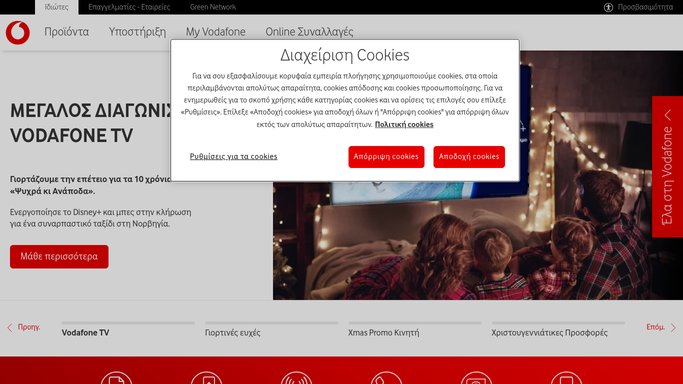683x384 pixels.
Task: Click the document circle icon in red bar
Action: (x=116, y=378)
